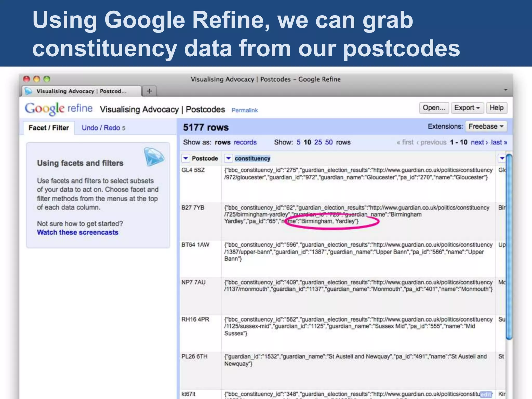Click the Monmouth constituency JSON cell
Image resolution: width=532 pixels, height=399 pixels.
(x=358, y=296)
